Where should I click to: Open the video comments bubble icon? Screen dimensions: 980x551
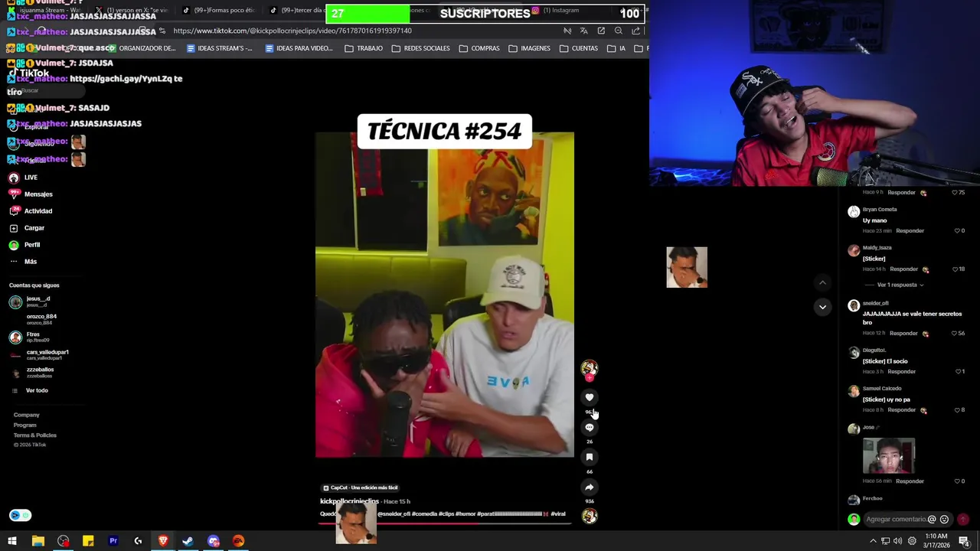pos(590,427)
